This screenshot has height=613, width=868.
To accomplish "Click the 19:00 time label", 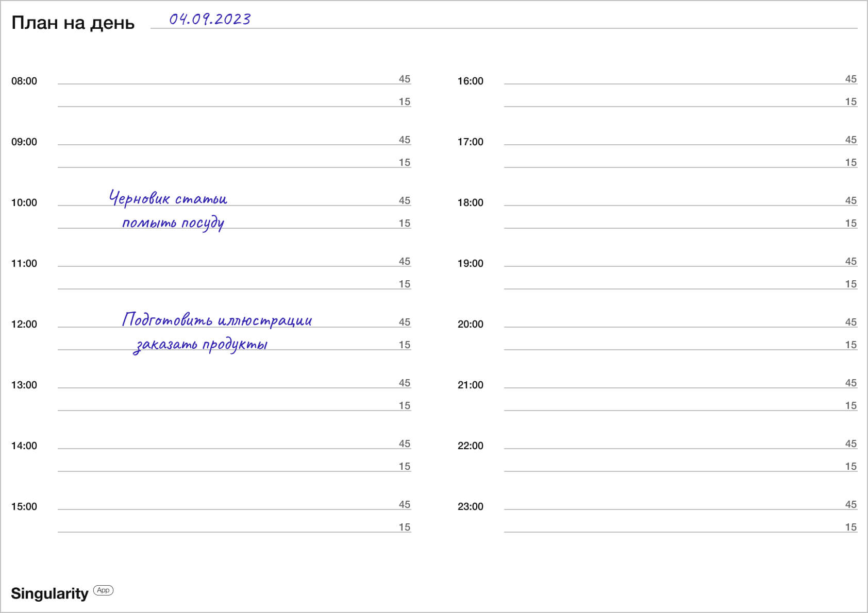I will point(471,263).
